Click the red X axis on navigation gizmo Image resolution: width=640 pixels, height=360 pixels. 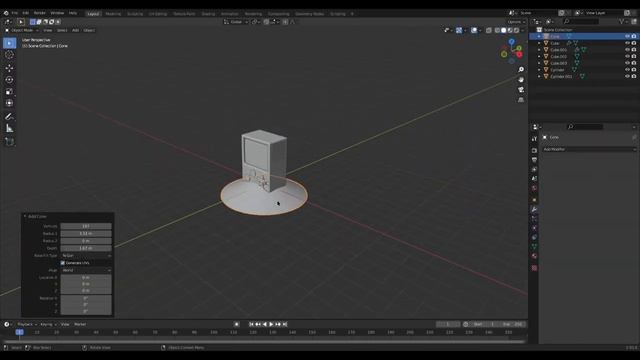click(519, 55)
